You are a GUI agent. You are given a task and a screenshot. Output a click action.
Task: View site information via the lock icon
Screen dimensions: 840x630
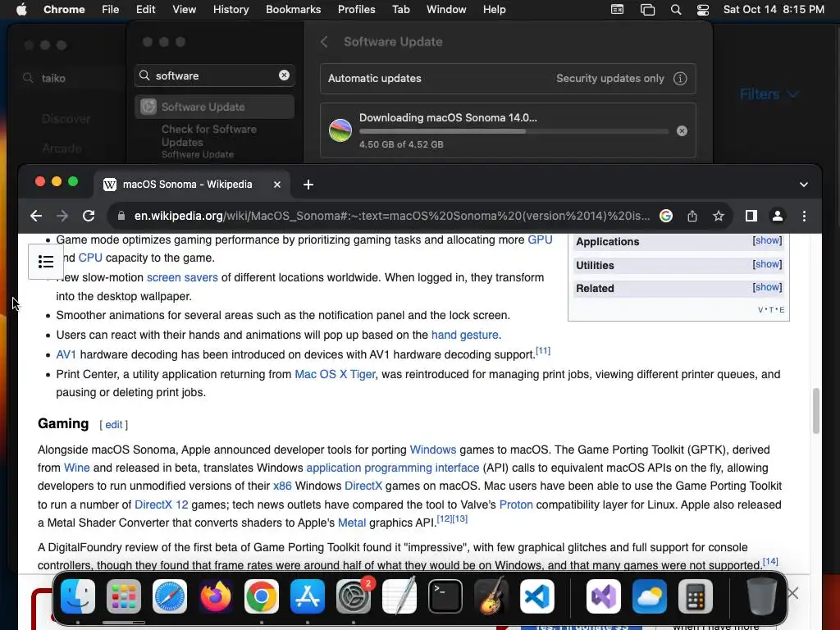click(x=121, y=216)
